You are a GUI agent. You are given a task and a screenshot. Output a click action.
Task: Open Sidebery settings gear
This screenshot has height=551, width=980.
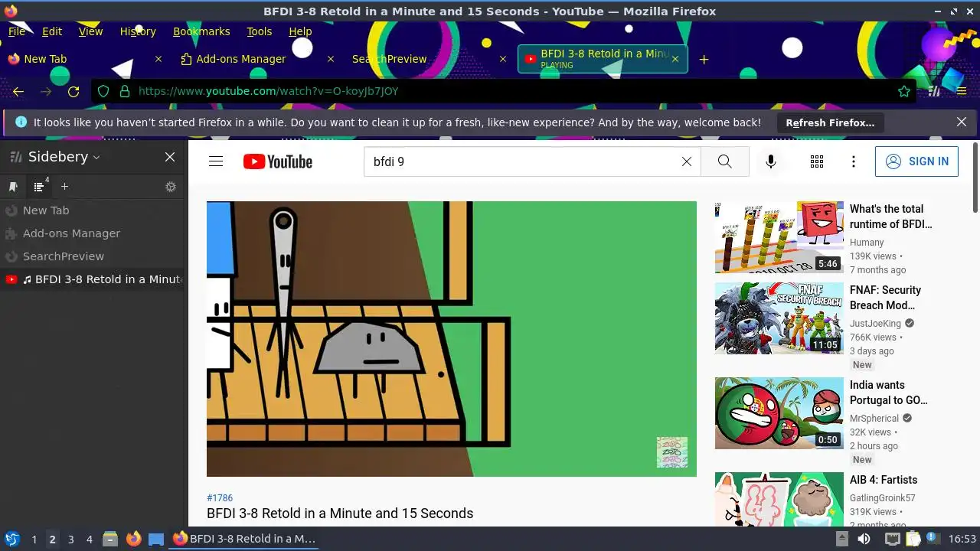pos(171,187)
